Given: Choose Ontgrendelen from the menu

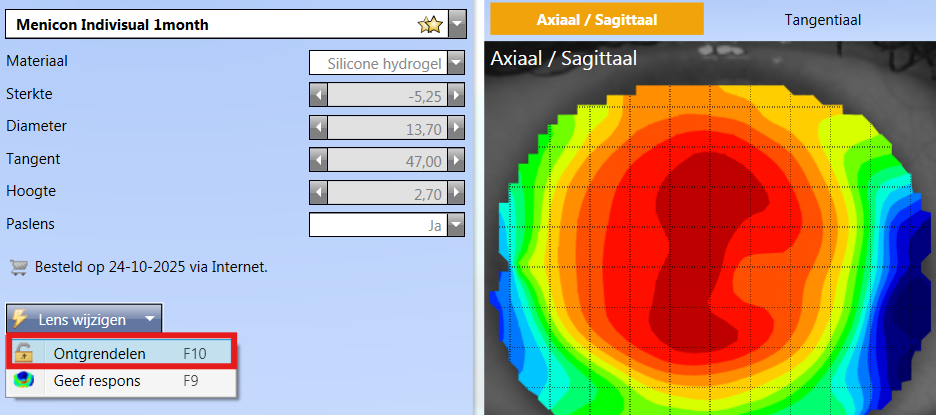Looking at the screenshot, I should pos(100,353).
